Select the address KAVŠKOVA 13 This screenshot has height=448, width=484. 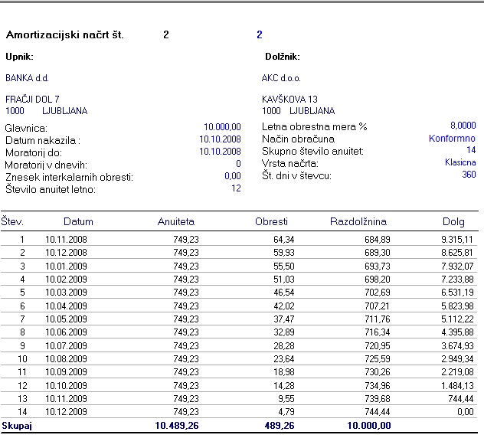point(289,100)
